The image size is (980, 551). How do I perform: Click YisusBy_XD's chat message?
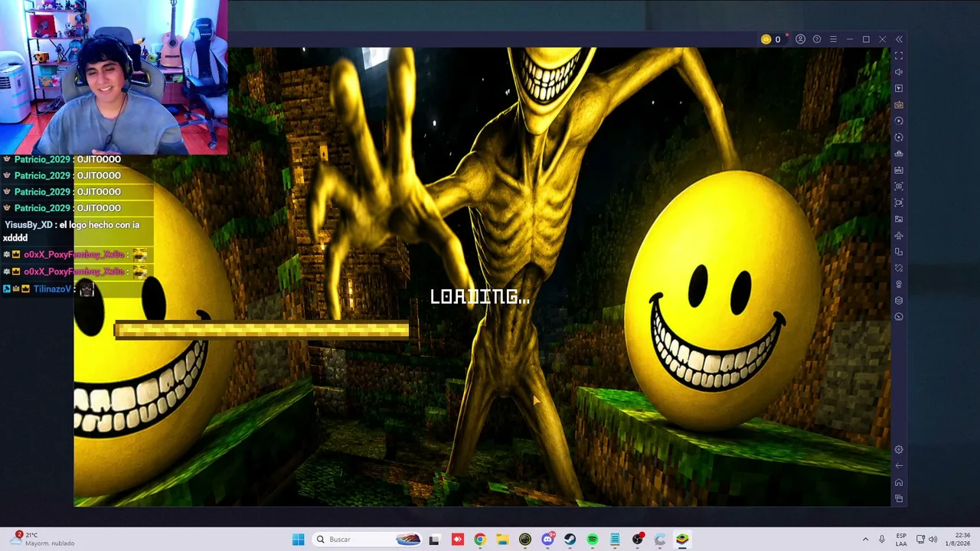72,231
